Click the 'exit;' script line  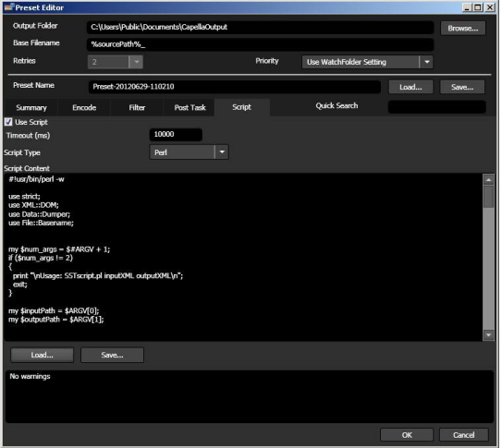click(x=20, y=285)
